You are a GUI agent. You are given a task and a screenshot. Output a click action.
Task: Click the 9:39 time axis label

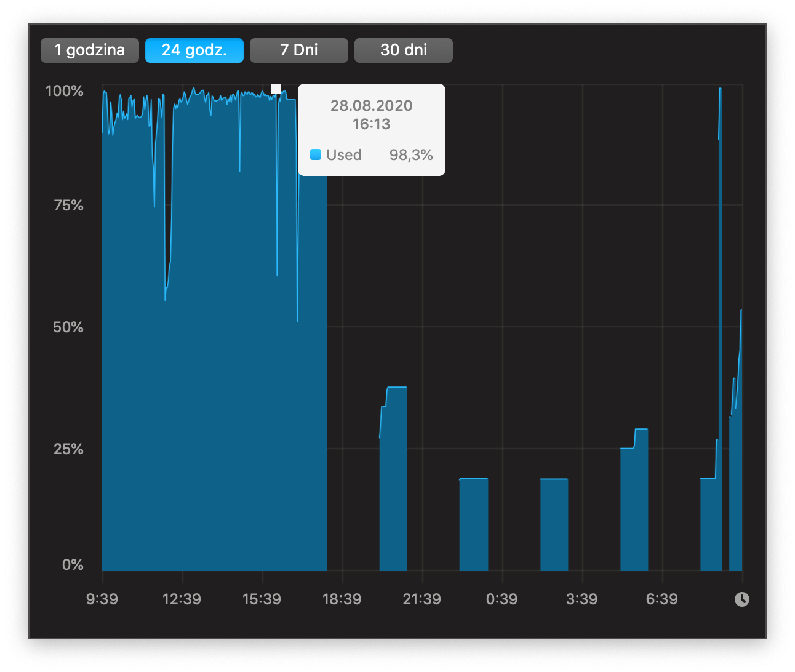(x=102, y=599)
